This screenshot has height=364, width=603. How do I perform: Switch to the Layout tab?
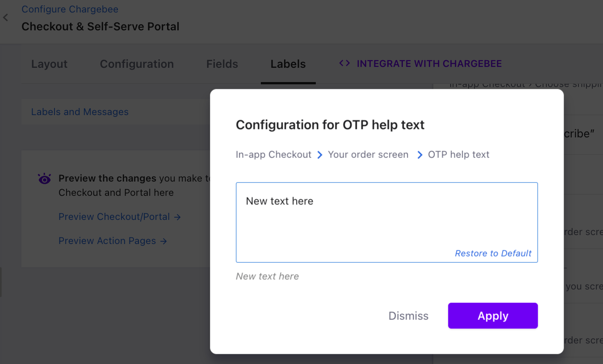49,64
